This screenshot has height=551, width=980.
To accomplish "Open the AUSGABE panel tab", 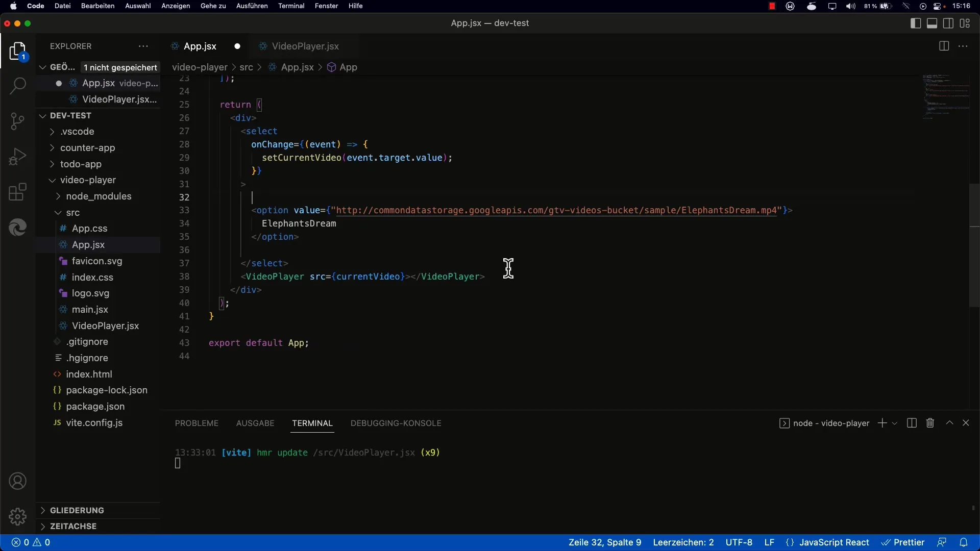I will 255,423.
